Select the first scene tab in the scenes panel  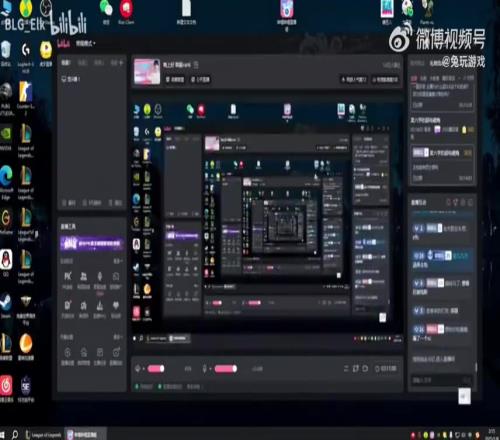[66, 63]
